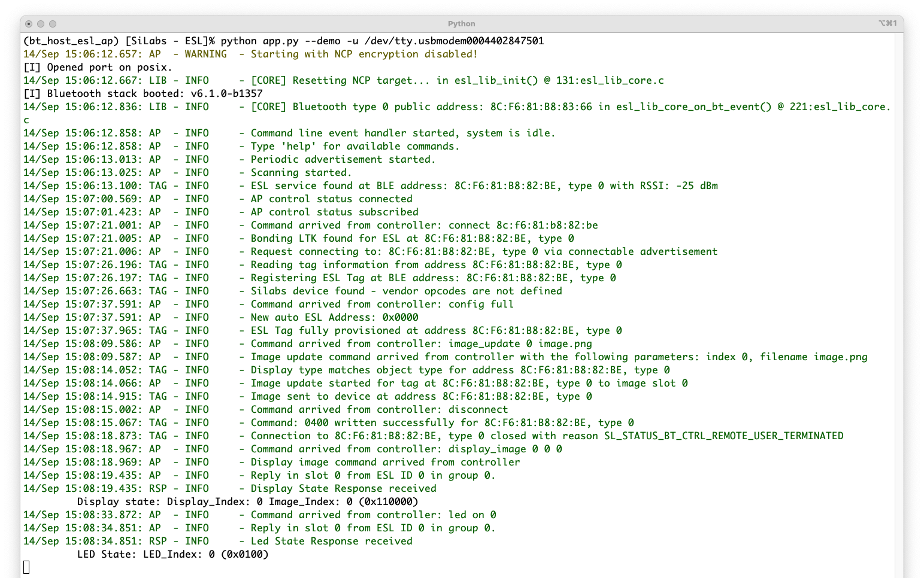The width and height of the screenshot is (924, 578).
Task: Click the public address 8C:F6:81:B8:83:66
Action: coord(541,107)
